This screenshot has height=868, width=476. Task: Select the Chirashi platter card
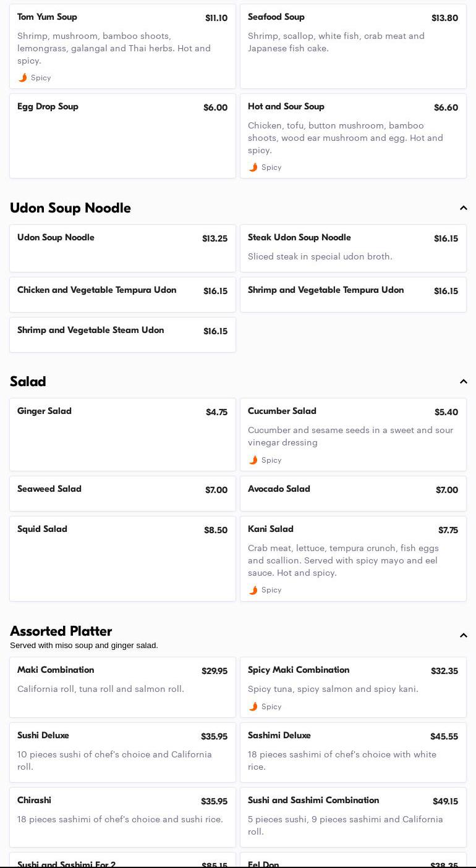tap(122, 817)
